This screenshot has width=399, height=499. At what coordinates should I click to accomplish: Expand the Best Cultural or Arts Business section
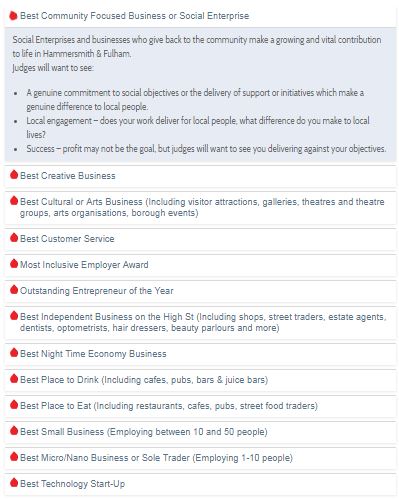[200, 207]
